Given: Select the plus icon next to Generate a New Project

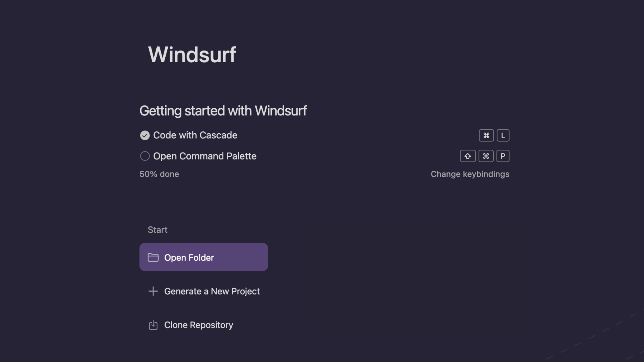Looking at the screenshot, I should click(x=153, y=291).
